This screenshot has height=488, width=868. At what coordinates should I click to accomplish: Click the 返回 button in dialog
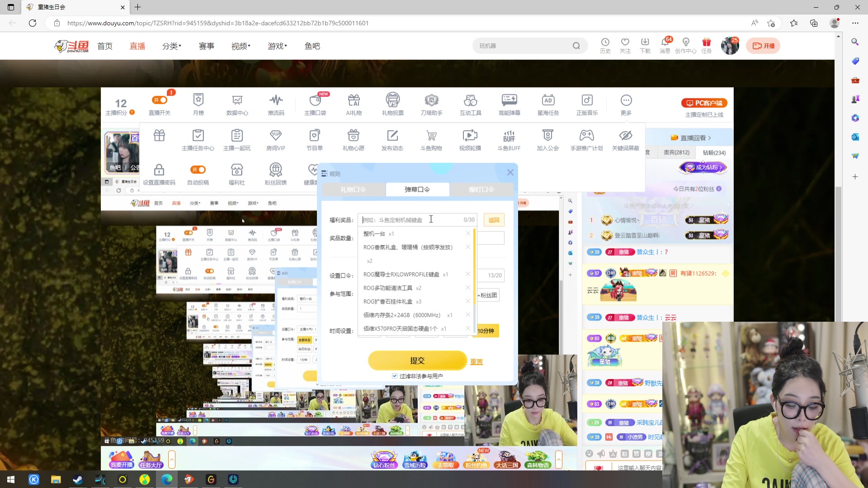pos(494,220)
